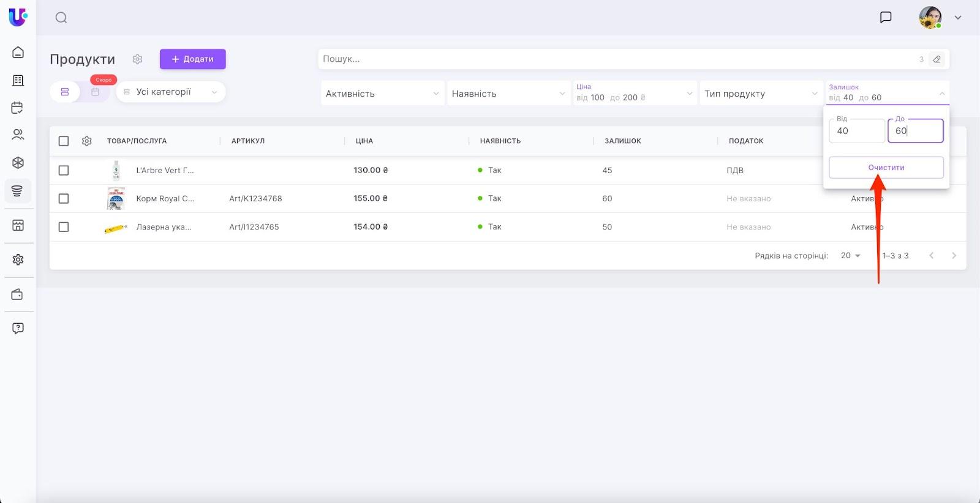Click the Очистити button

(x=886, y=168)
